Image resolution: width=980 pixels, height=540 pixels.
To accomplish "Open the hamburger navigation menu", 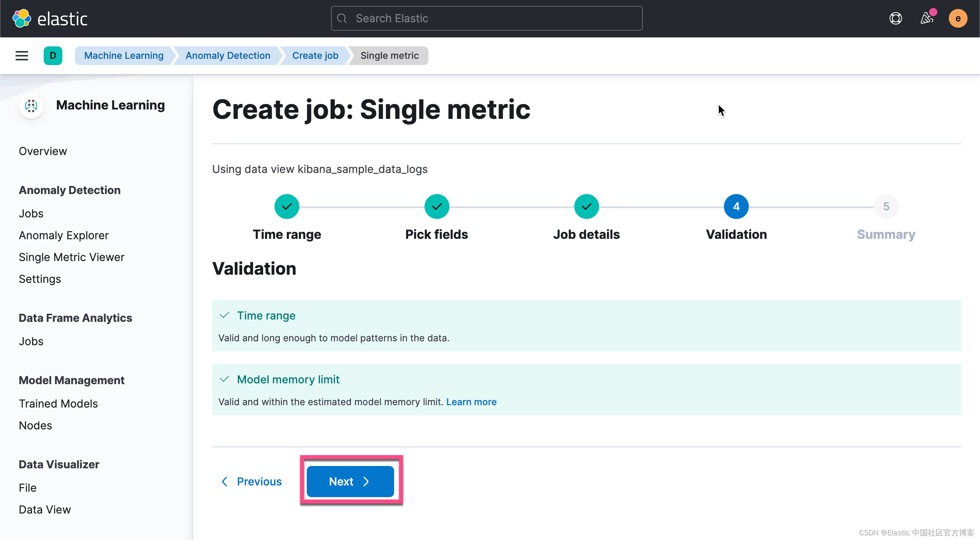I will pyautogui.click(x=22, y=56).
